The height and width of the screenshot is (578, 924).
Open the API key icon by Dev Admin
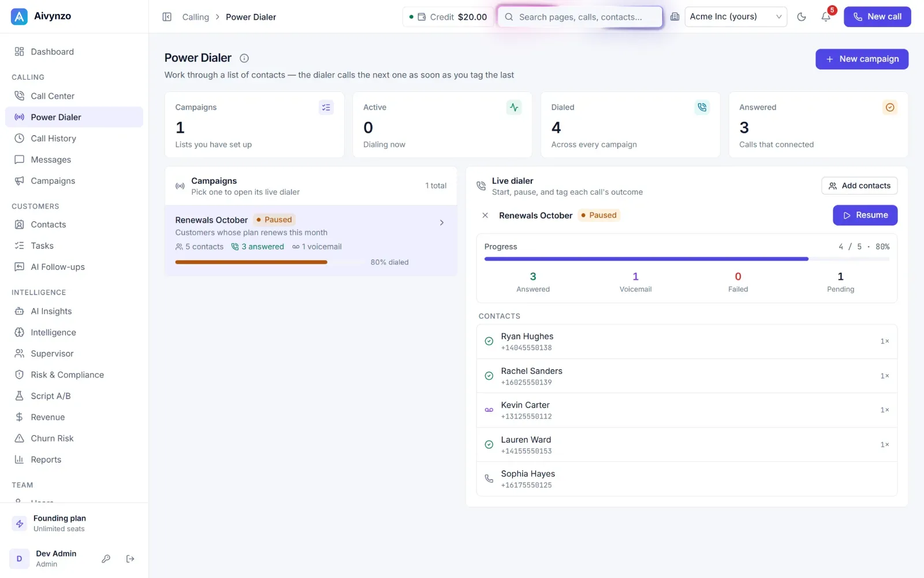[x=106, y=559]
